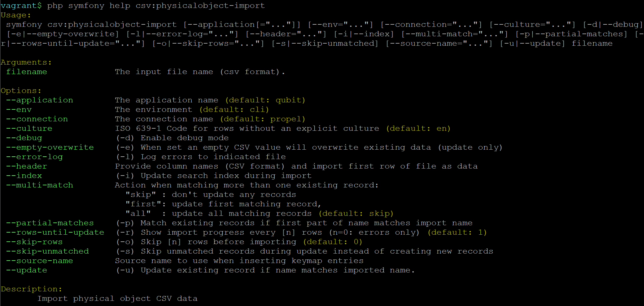Click the green filename argument under Arguments
This screenshot has width=644, height=306.
click(x=27, y=72)
